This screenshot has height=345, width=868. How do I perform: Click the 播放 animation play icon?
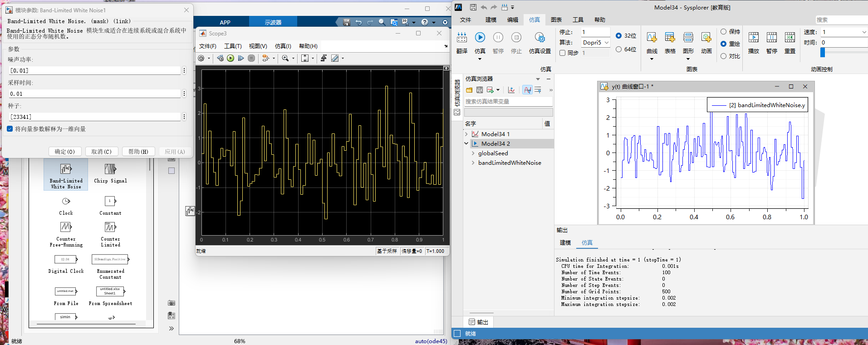753,37
